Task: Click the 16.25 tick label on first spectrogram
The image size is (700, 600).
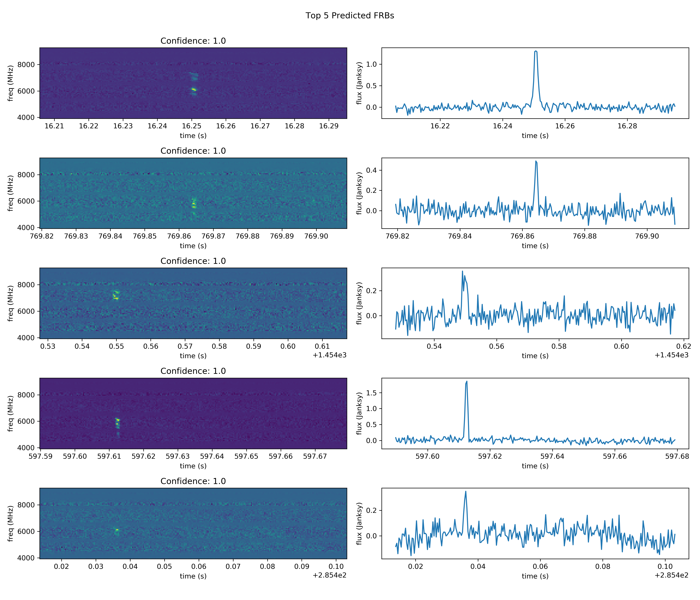Action: [191, 126]
